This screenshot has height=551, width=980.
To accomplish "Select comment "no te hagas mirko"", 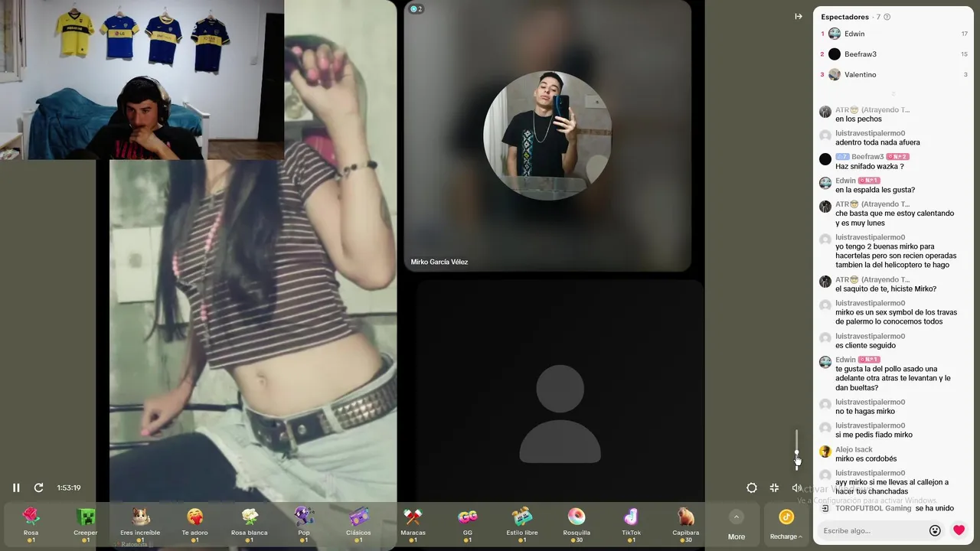I will [x=865, y=411].
